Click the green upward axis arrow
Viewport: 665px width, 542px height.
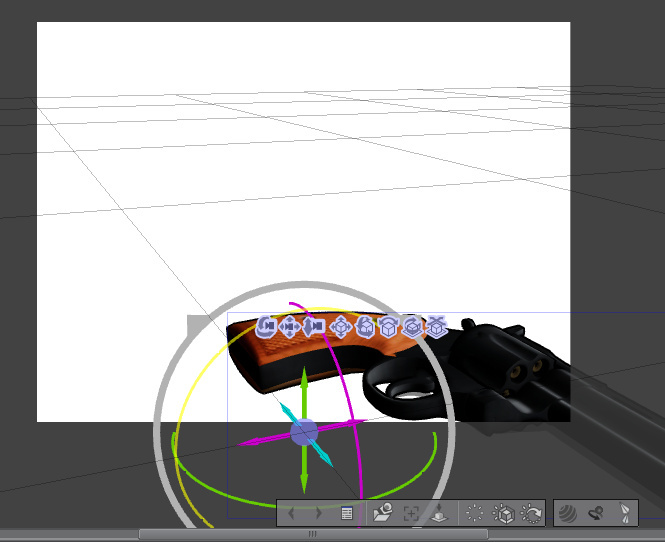pyautogui.click(x=304, y=382)
